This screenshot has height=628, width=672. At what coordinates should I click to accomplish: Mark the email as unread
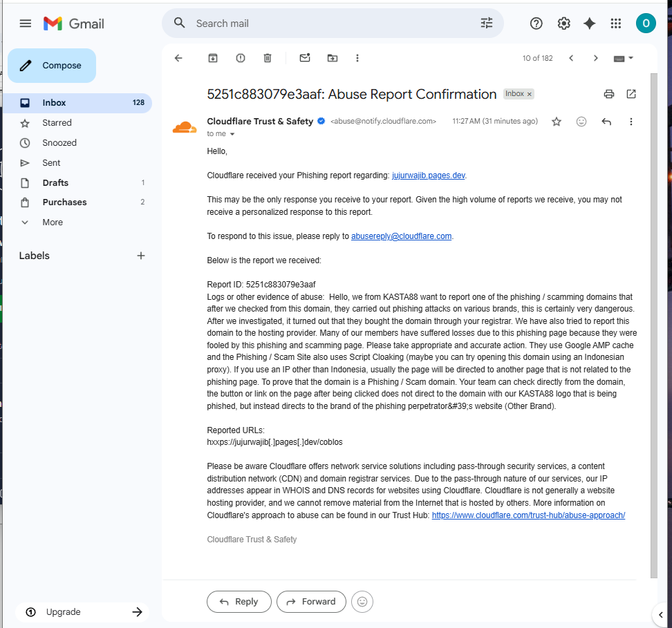305,58
